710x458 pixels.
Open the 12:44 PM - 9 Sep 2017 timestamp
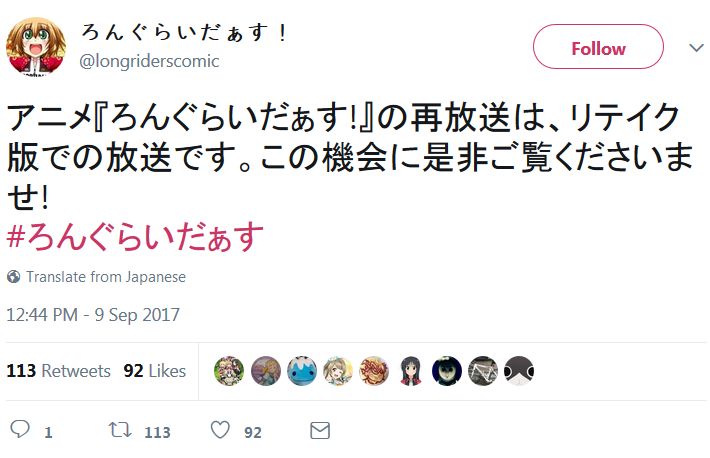(x=93, y=315)
